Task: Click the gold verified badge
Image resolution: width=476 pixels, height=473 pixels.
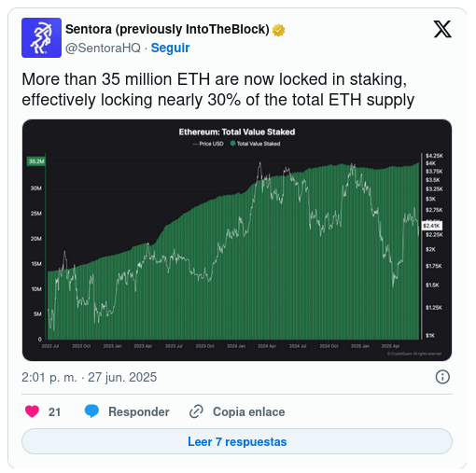Action: [x=278, y=30]
